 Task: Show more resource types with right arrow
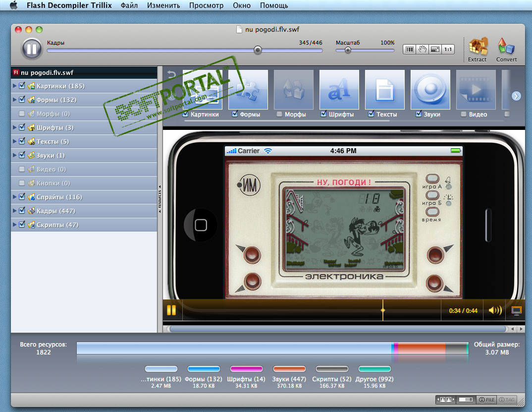coord(516,96)
